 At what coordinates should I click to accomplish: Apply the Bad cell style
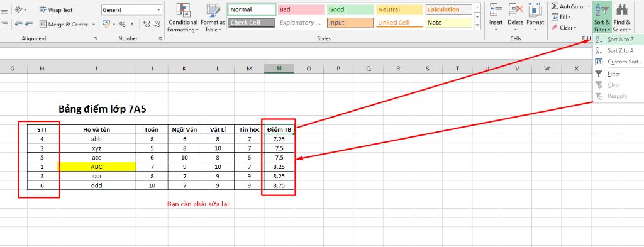301,9
